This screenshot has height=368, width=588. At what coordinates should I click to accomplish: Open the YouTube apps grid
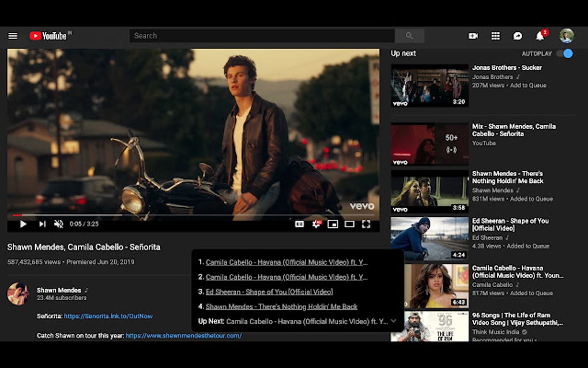495,36
